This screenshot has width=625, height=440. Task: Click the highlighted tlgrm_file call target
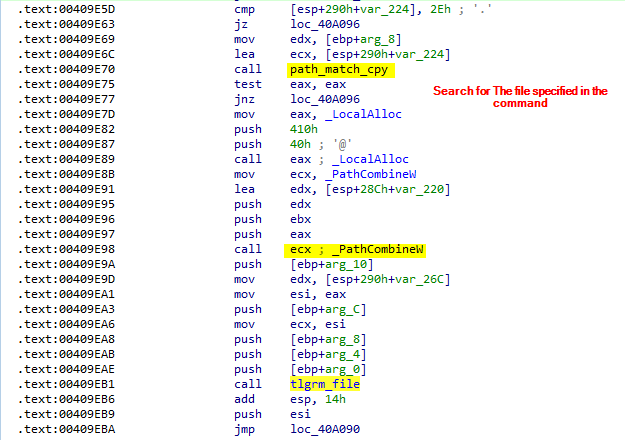325,384
